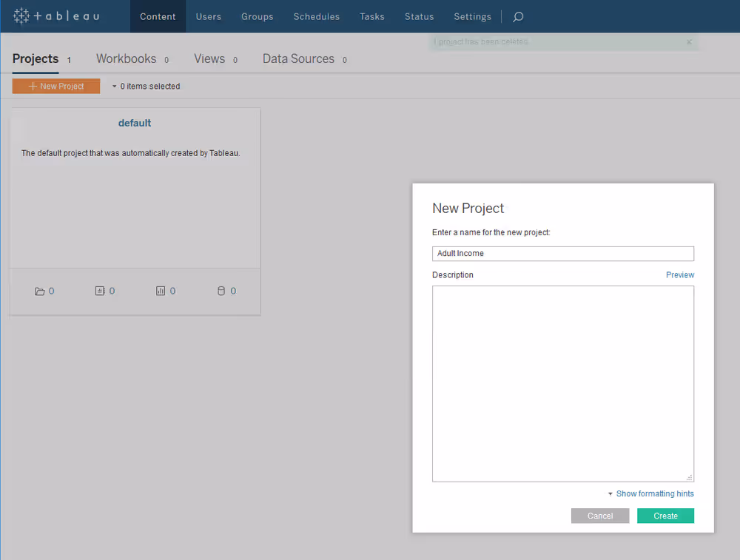Screen dimensions: 740x560
Task: Click inside the Description text area
Action: [x=562, y=384]
